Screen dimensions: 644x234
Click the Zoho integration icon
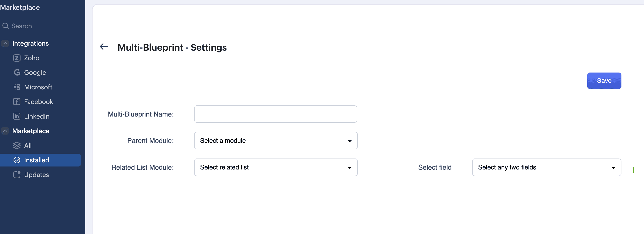point(17,58)
